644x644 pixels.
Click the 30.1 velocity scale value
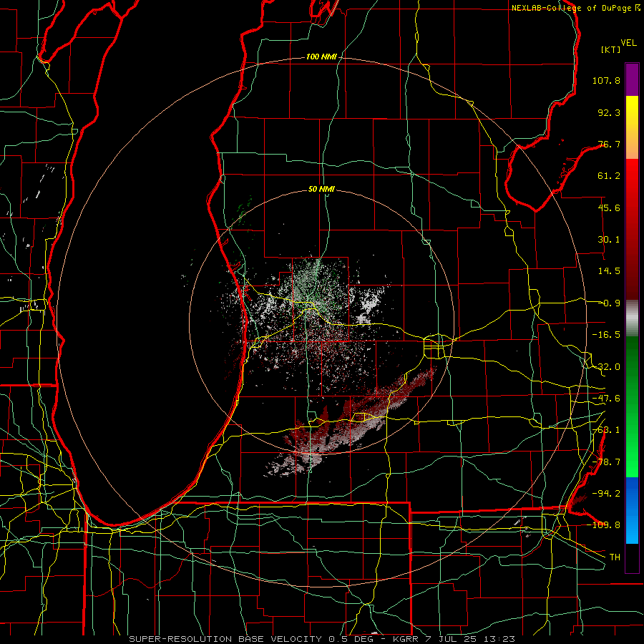point(609,240)
